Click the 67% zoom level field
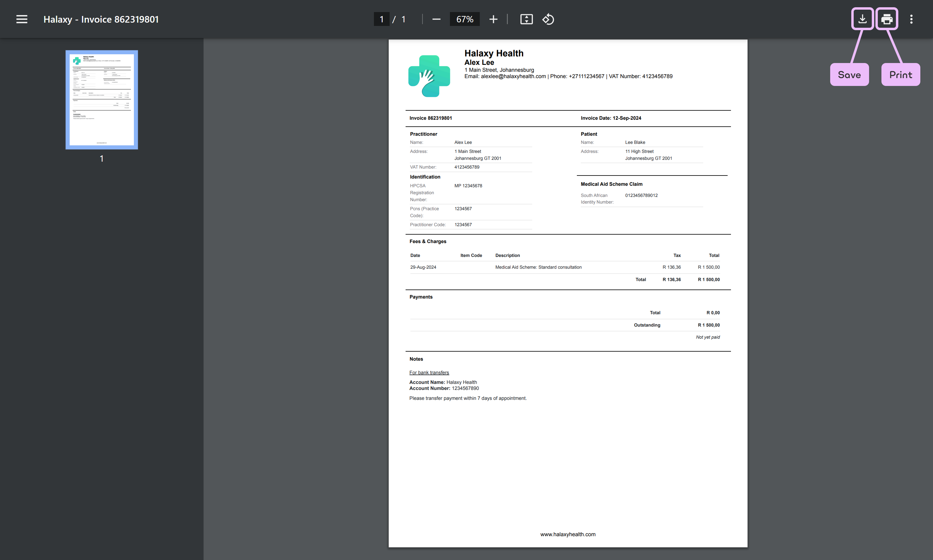 pos(464,19)
